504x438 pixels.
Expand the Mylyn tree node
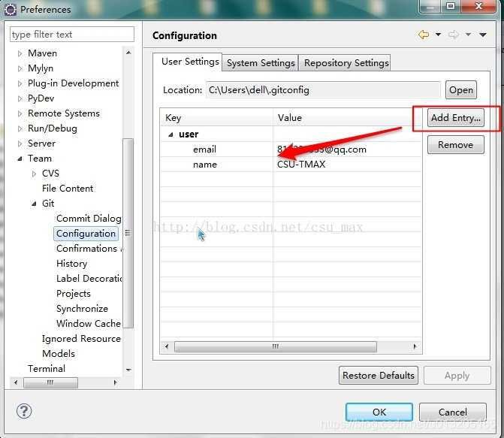pos(20,68)
